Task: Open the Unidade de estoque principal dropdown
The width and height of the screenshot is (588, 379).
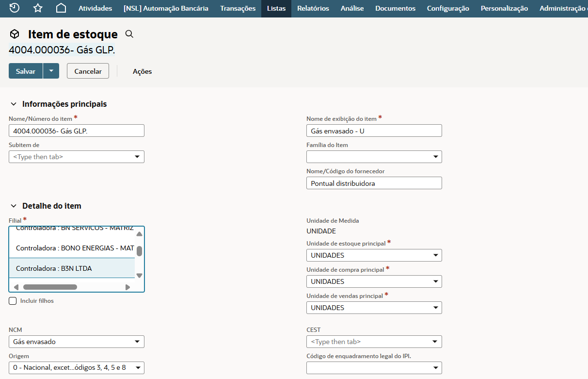Action: pyautogui.click(x=374, y=255)
